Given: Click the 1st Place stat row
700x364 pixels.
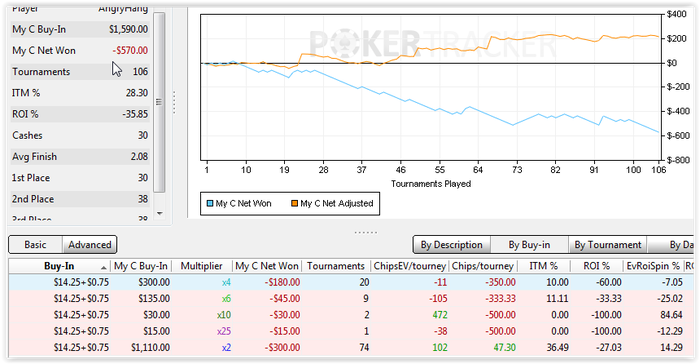Looking at the screenshot, I should click(x=80, y=178).
